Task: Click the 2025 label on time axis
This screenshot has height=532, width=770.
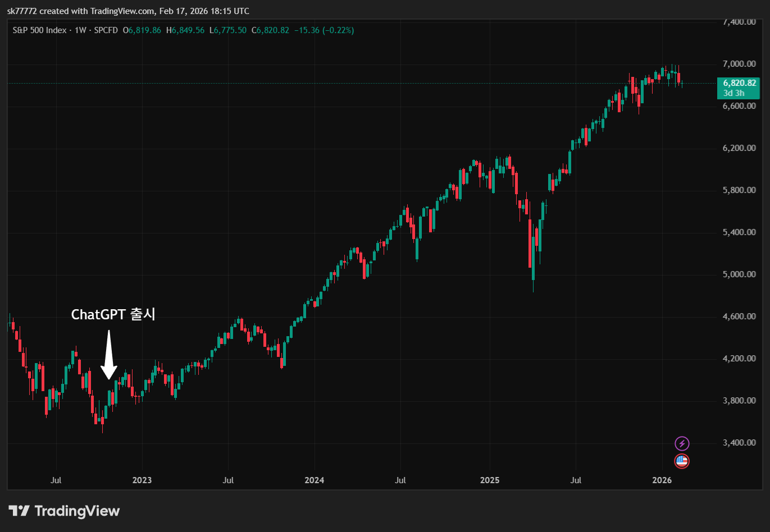Action: pos(490,480)
